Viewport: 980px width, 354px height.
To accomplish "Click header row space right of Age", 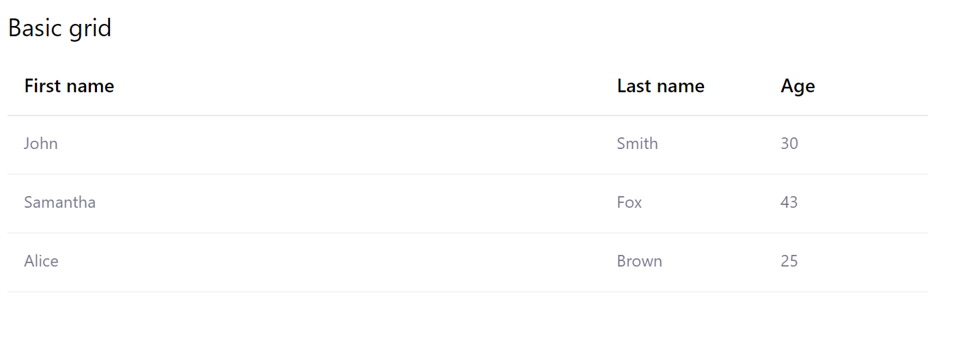I will click(874, 86).
